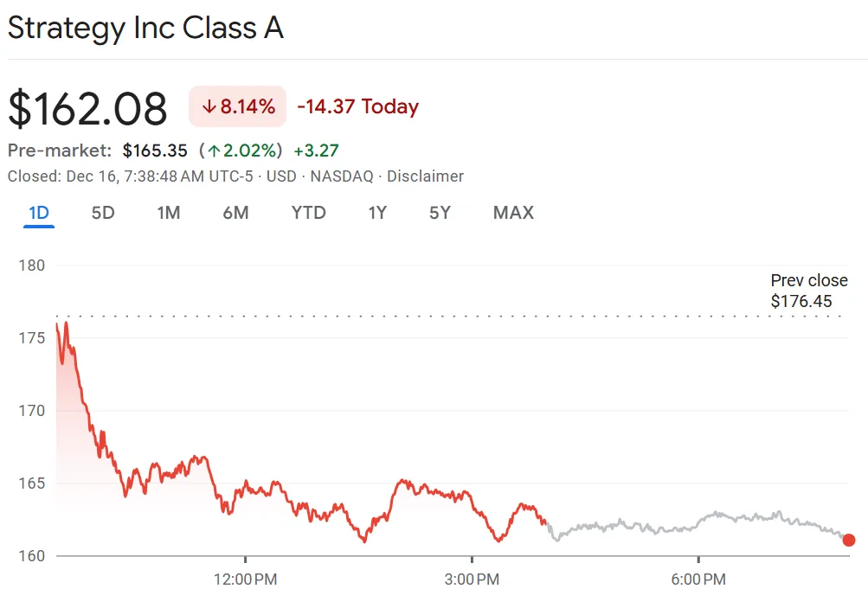Click the -14.37 Today change text
This screenshot has height=589, width=868.
[357, 107]
